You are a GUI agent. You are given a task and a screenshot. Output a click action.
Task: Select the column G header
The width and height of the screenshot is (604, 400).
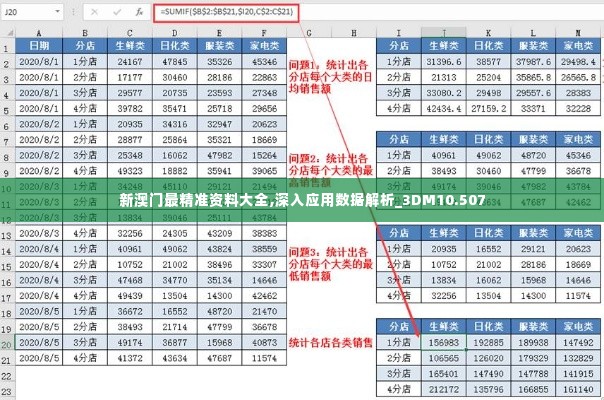point(309,32)
